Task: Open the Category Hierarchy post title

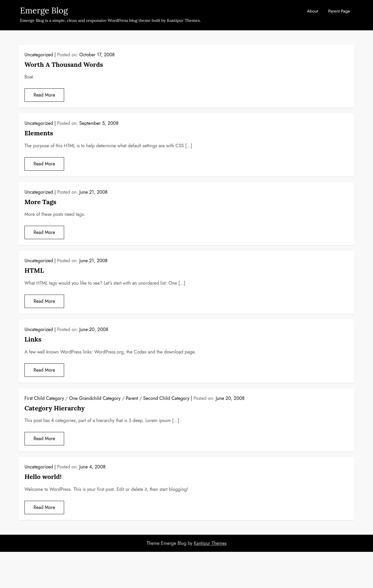Action: (54, 408)
